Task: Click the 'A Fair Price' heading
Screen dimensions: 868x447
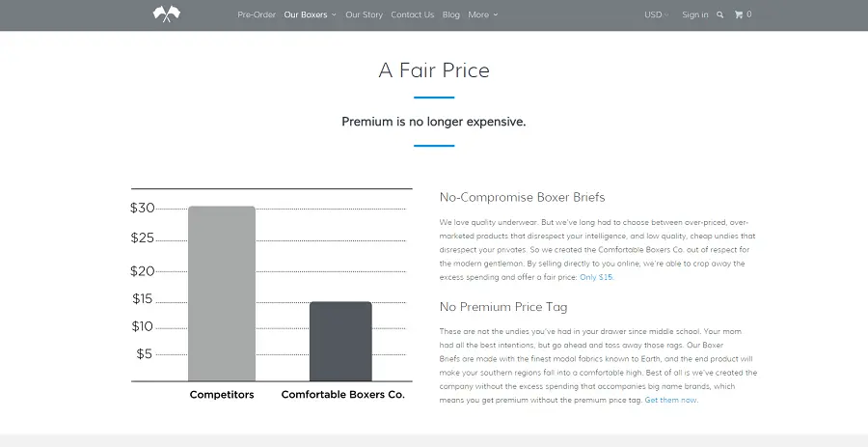Action: [434, 70]
